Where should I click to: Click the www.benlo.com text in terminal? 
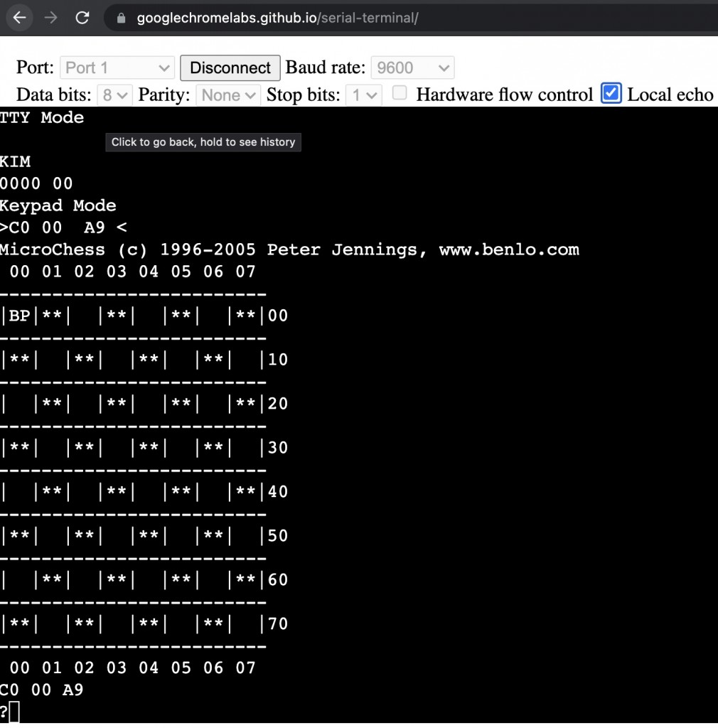(x=508, y=250)
